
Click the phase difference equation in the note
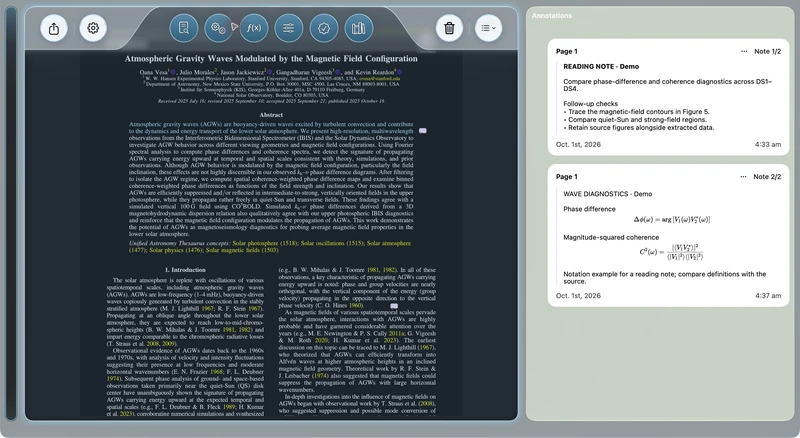click(672, 220)
